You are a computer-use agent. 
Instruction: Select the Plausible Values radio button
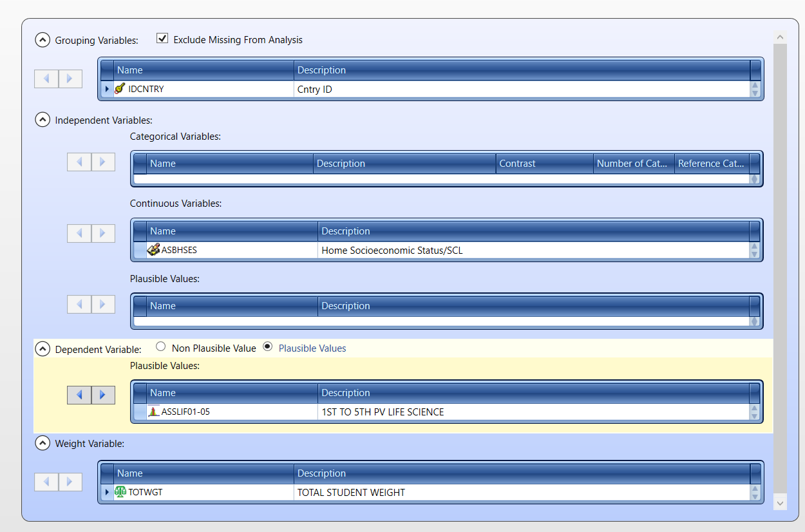268,348
